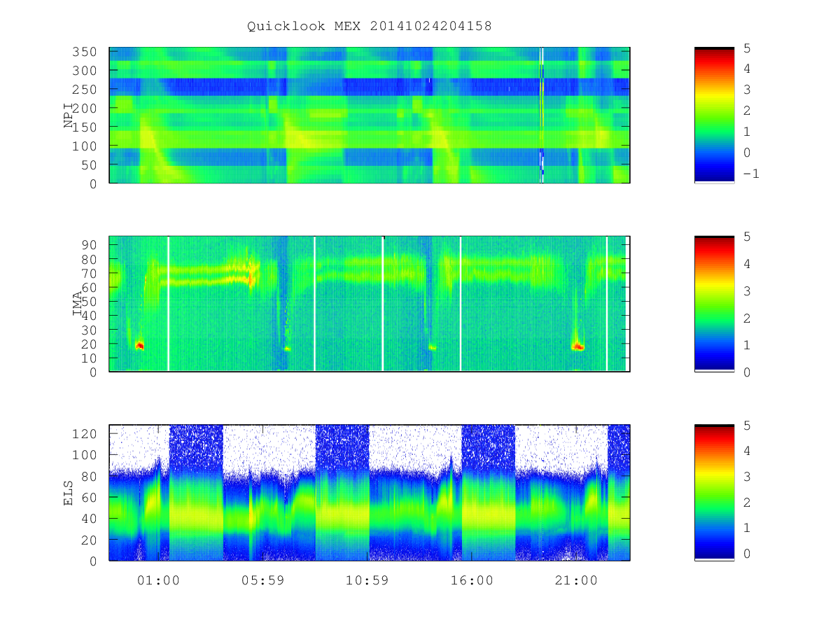Click the 10:59 time tick label
The height and width of the screenshot is (630, 840).
tap(367, 580)
